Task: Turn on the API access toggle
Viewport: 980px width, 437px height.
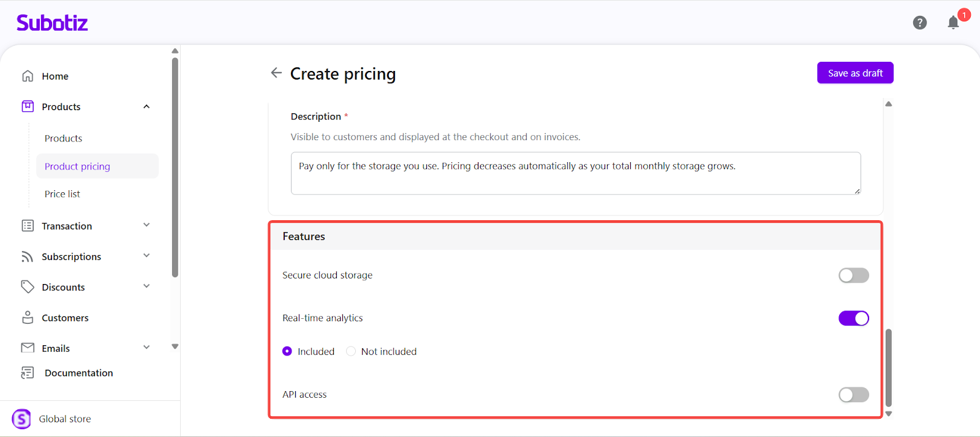Action: click(x=853, y=395)
